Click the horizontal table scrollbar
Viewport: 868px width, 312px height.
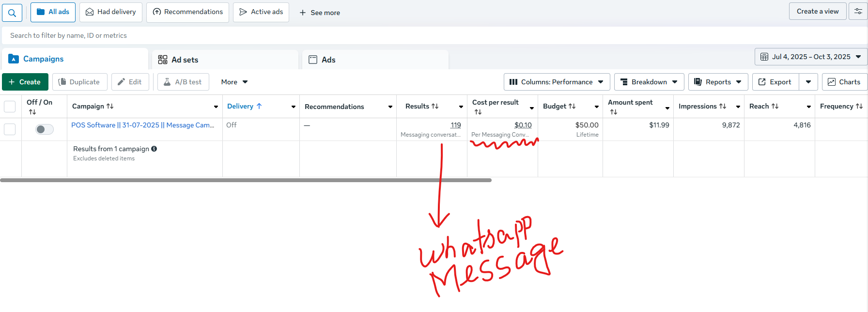coord(246,180)
